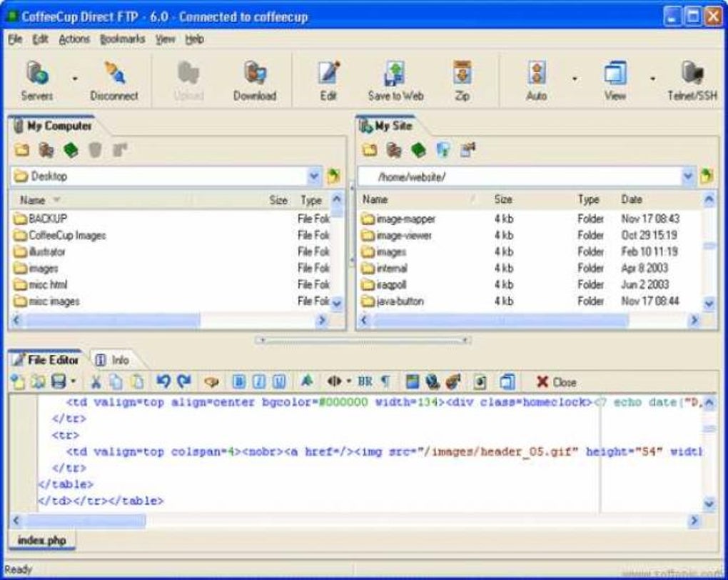
Task: Switch to the Info tab
Action: [112, 360]
